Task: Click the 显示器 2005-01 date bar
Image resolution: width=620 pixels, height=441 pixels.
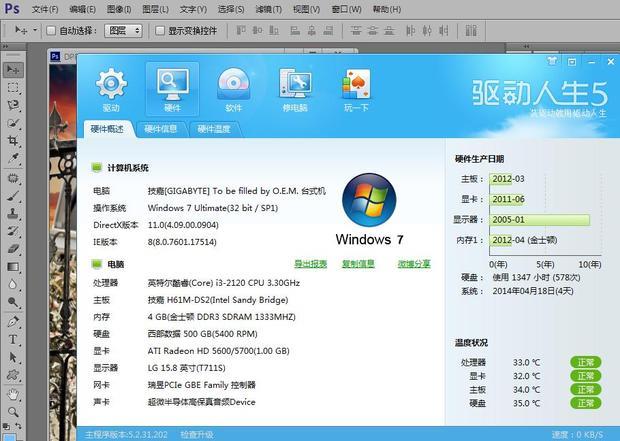Action: click(x=540, y=220)
